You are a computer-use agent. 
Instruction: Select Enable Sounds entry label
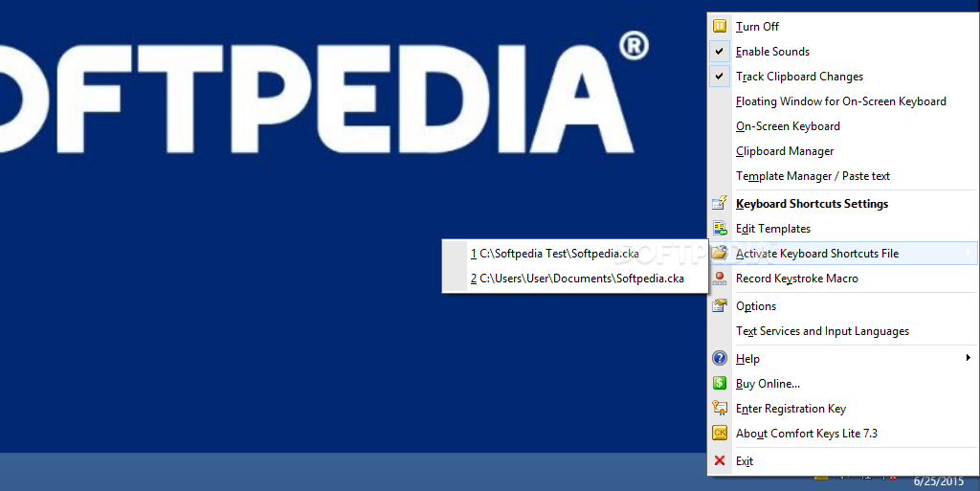772,52
